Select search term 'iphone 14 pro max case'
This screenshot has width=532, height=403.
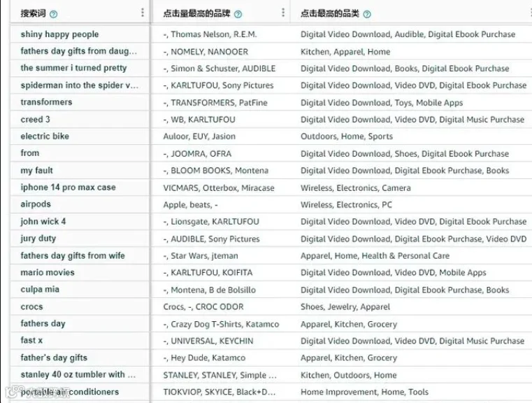(69, 188)
